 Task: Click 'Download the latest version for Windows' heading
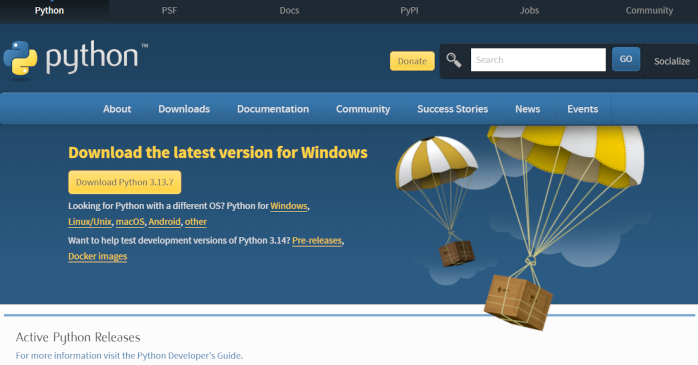(x=218, y=153)
